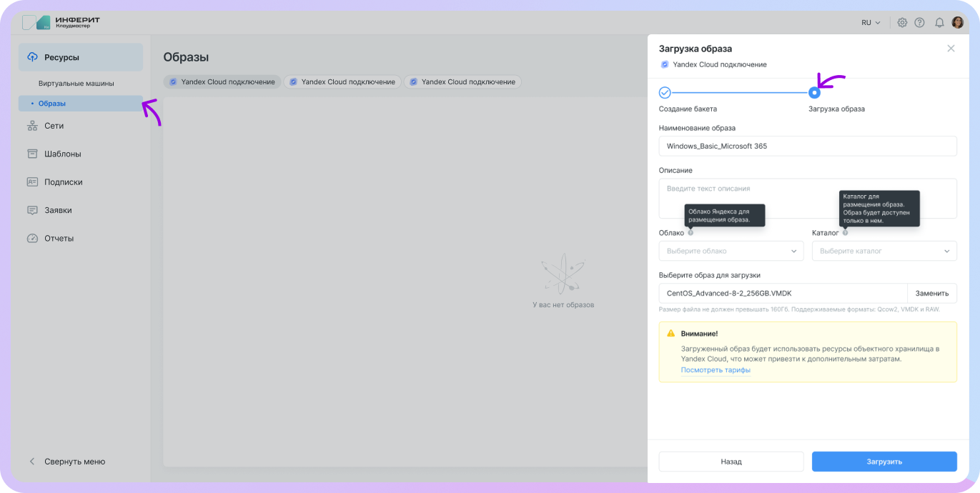Click the Загрузить button
The width and height of the screenshot is (980, 493).
(x=884, y=462)
